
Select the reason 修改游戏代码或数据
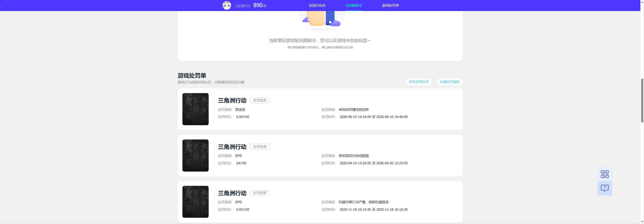click(x=353, y=156)
